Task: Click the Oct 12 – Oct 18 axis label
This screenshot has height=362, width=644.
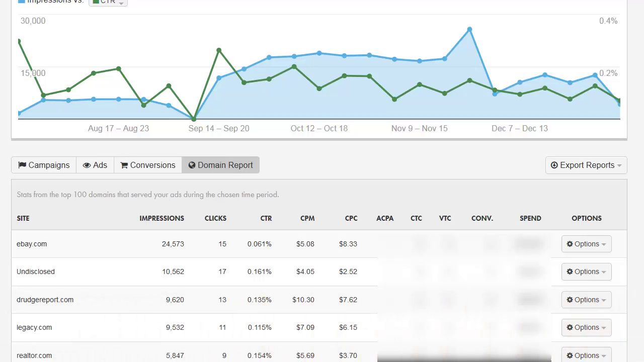Action: [319, 128]
